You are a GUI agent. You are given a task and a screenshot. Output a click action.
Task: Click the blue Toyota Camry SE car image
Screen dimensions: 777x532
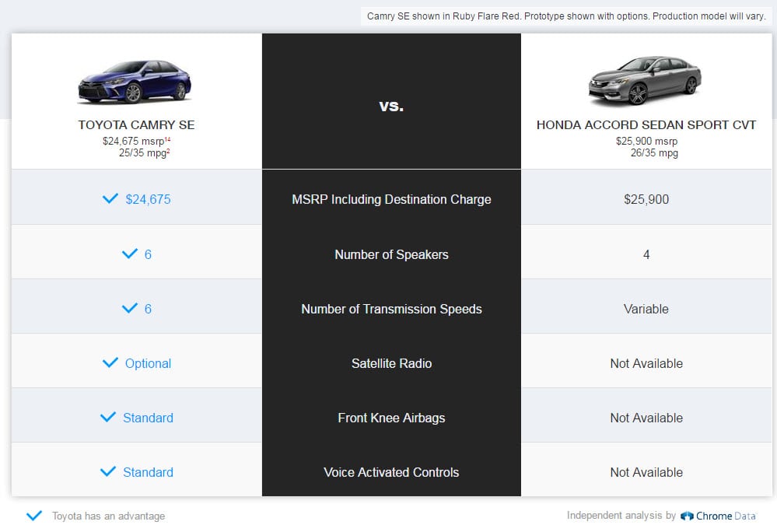[135, 82]
